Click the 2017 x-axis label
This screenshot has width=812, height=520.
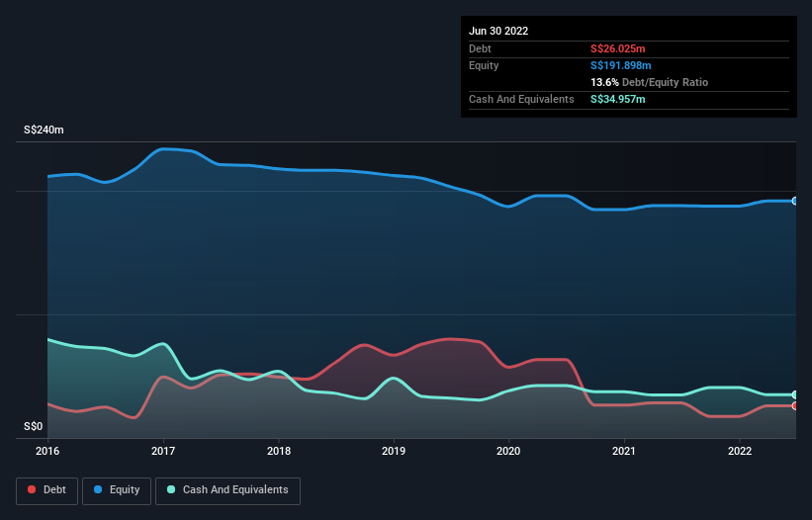coord(163,451)
